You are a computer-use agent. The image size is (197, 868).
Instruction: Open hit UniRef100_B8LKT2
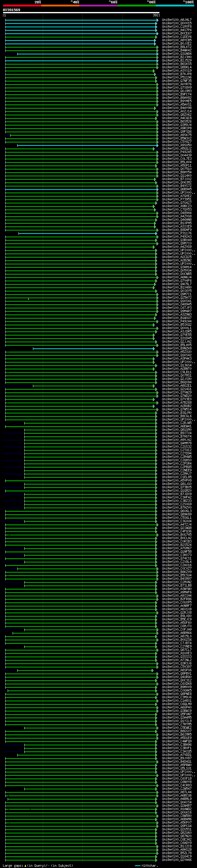tap(176, 47)
